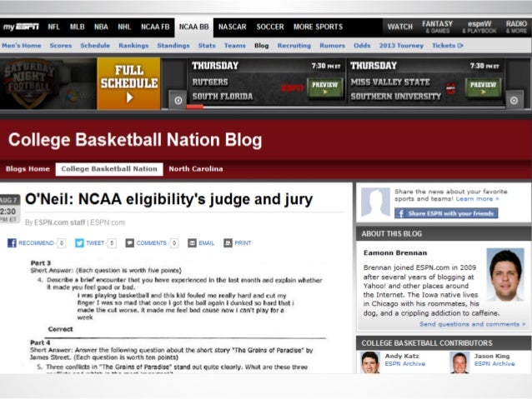Click the ESPN.com byline text
The height and width of the screenshot is (399, 532).
tap(108, 222)
